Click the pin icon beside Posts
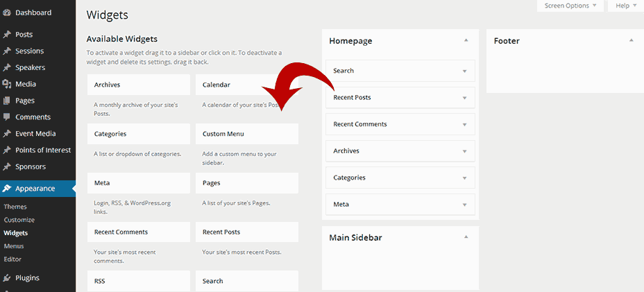This screenshot has width=644, height=292. [x=6, y=35]
